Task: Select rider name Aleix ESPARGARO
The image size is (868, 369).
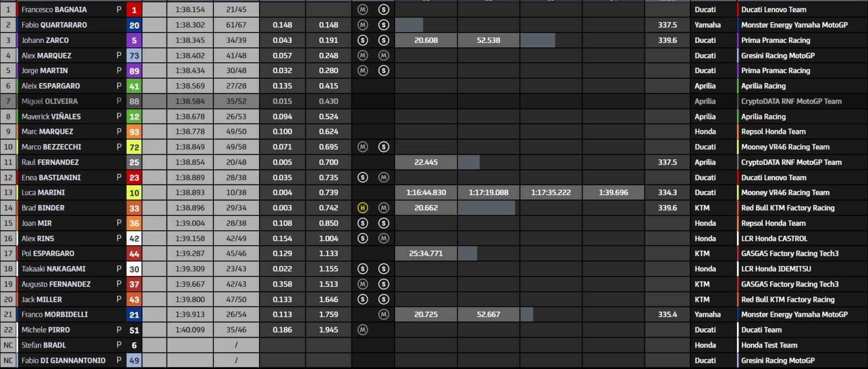Action: 51,86
